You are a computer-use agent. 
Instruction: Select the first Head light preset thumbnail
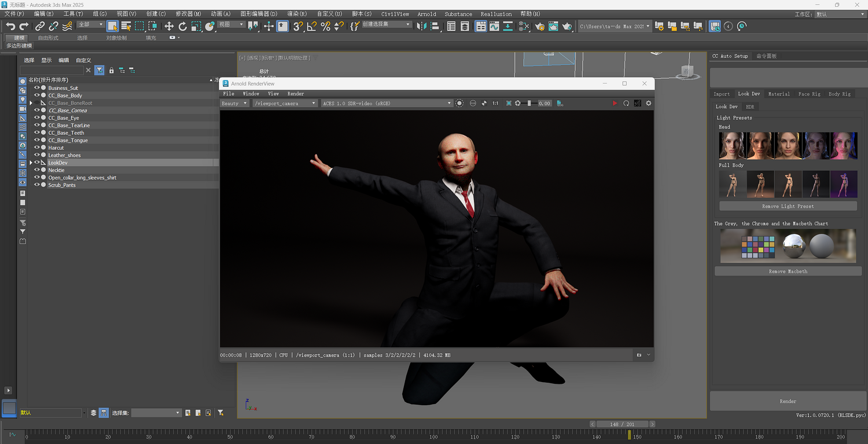click(x=732, y=145)
